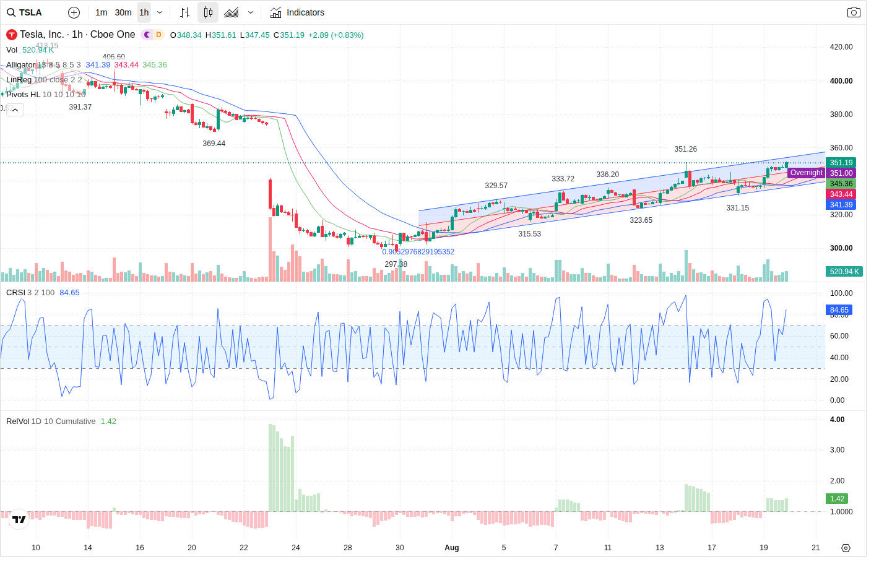Screen dimensions: 879x588
Task: Click the TradingView logo
Action: click(x=19, y=519)
